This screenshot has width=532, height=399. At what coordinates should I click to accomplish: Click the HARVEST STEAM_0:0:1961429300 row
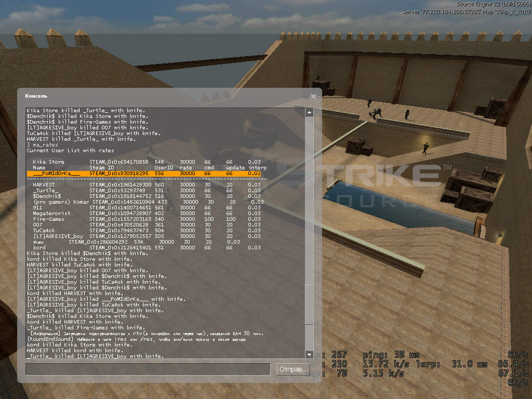click(147, 185)
